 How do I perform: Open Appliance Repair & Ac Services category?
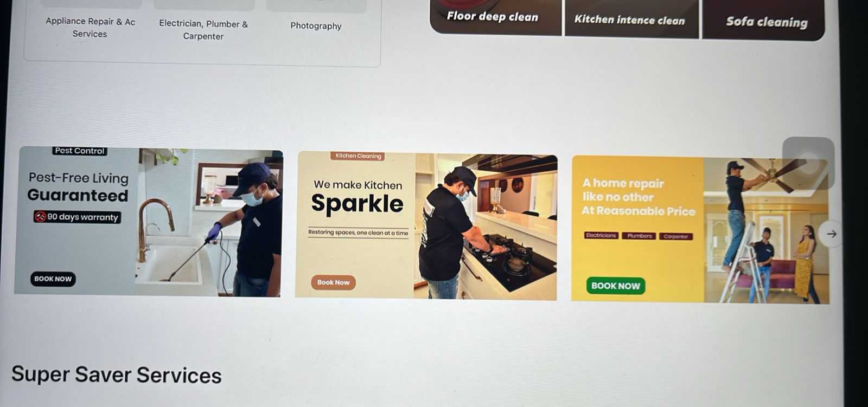tap(90, 27)
